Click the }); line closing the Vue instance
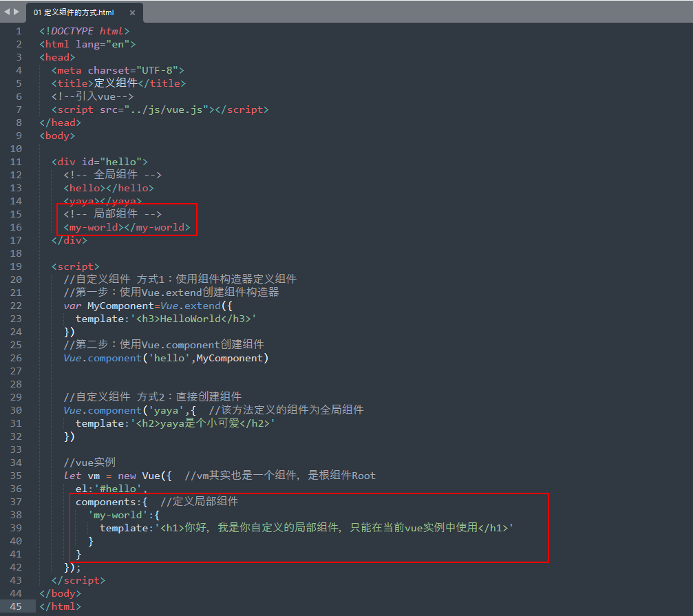 72,567
